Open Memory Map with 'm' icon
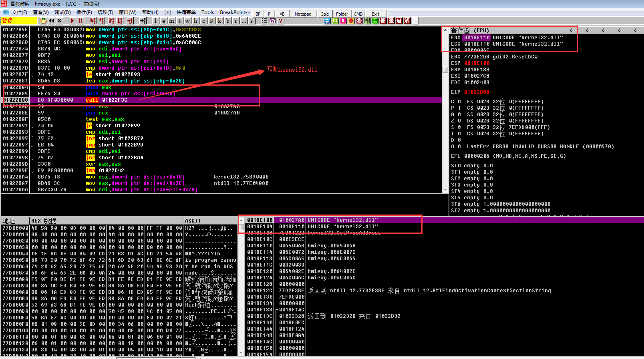Viewport: 644px width, 359px height. [171, 21]
